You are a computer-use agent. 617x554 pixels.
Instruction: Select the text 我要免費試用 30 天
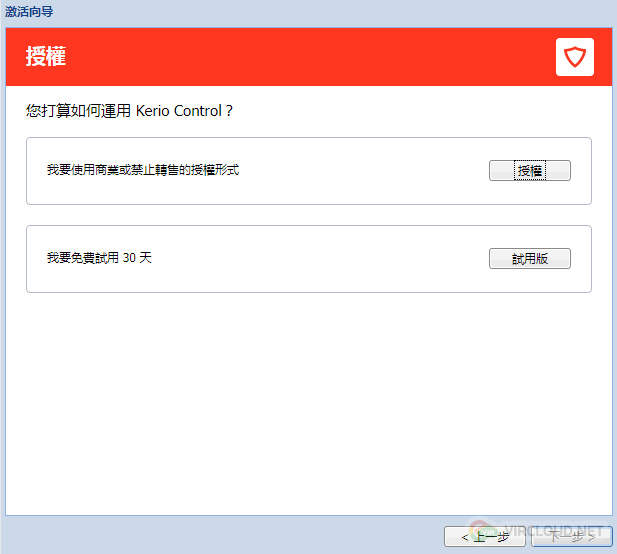[99, 258]
